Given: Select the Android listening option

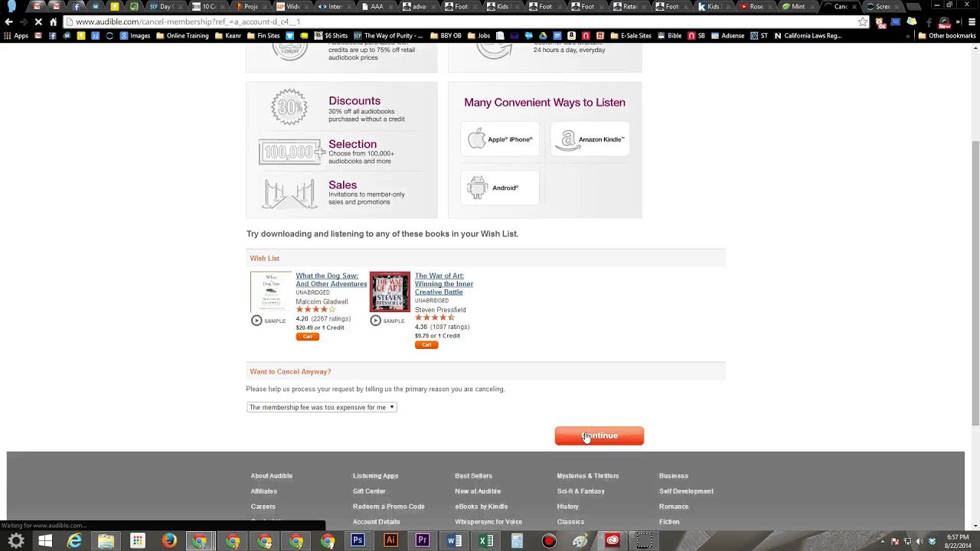Looking at the screenshot, I should (500, 187).
